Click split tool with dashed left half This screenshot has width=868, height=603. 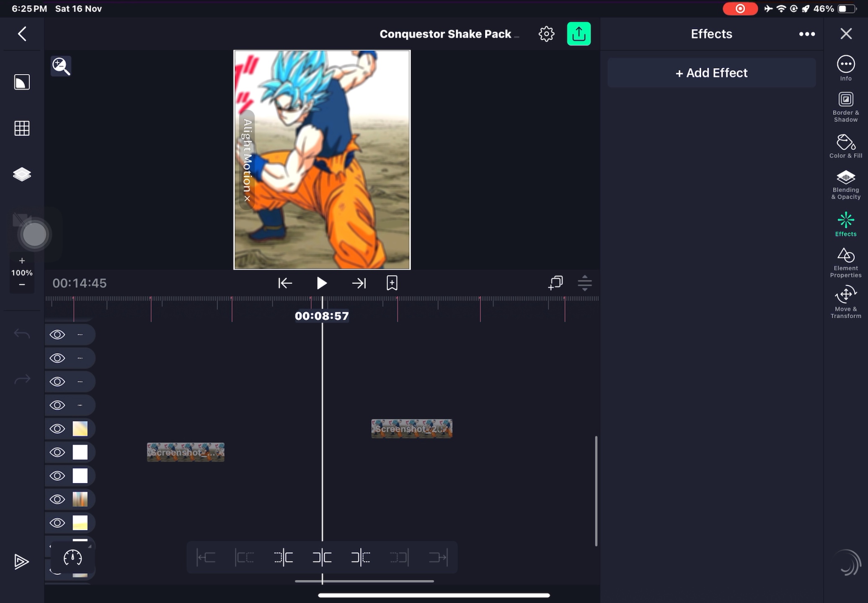pos(284,557)
